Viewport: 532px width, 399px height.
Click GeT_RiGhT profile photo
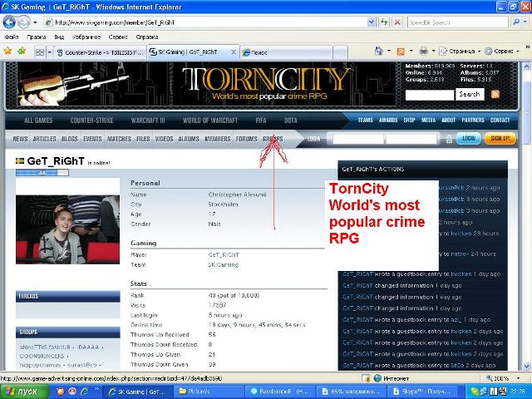pyautogui.click(x=67, y=229)
